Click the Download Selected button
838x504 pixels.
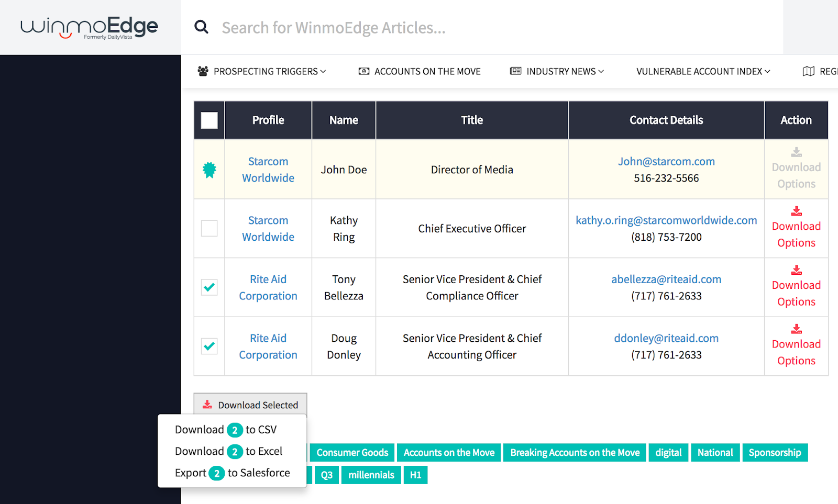click(250, 405)
